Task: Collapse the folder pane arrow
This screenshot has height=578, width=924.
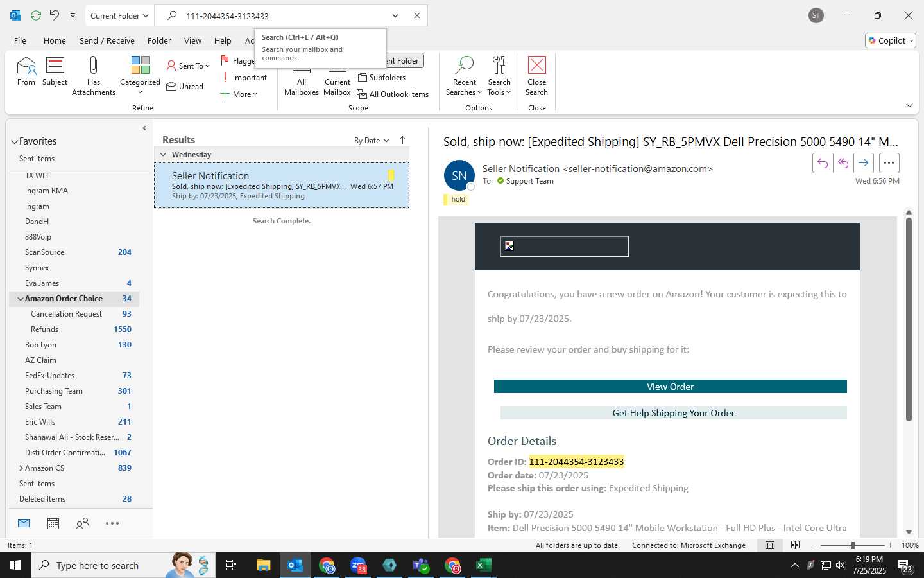Action: [144, 128]
